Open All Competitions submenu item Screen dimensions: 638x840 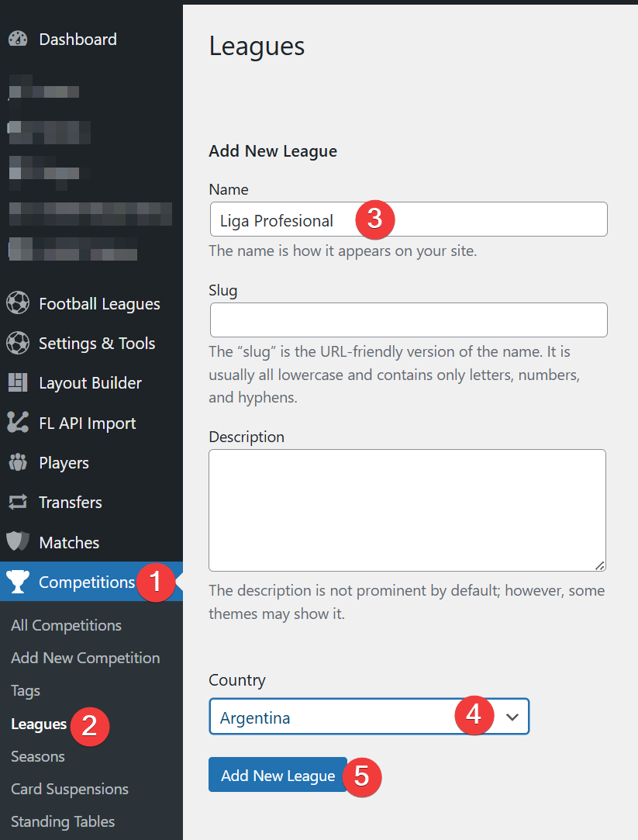[67, 625]
